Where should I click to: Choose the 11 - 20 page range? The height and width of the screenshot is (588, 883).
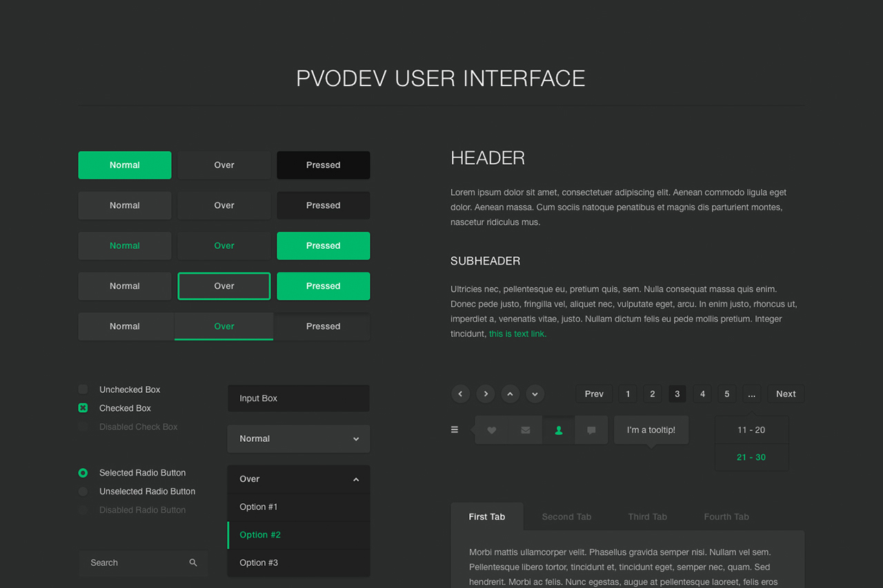(751, 429)
